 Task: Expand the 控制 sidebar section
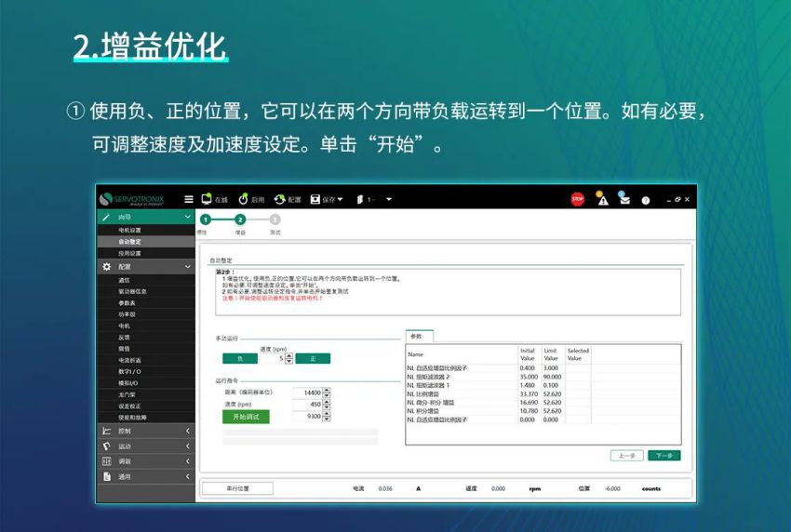tap(145, 431)
